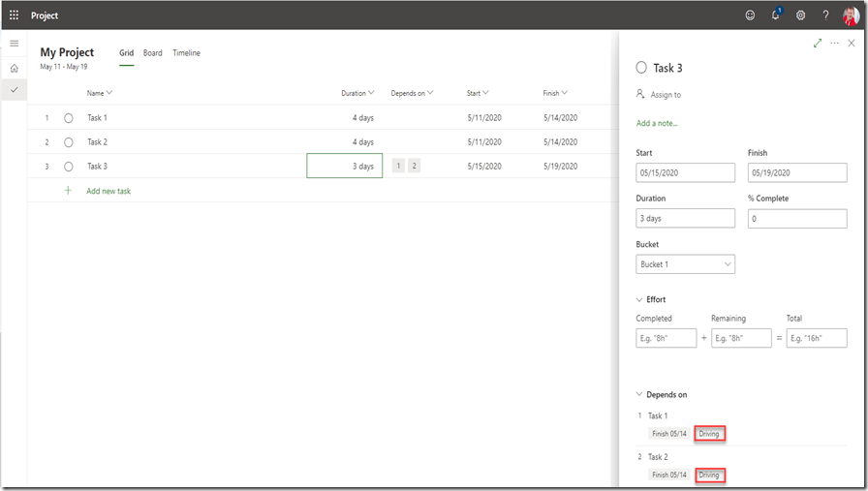The height and width of the screenshot is (491, 868).
Task: Click Add new task
Action: (x=108, y=191)
